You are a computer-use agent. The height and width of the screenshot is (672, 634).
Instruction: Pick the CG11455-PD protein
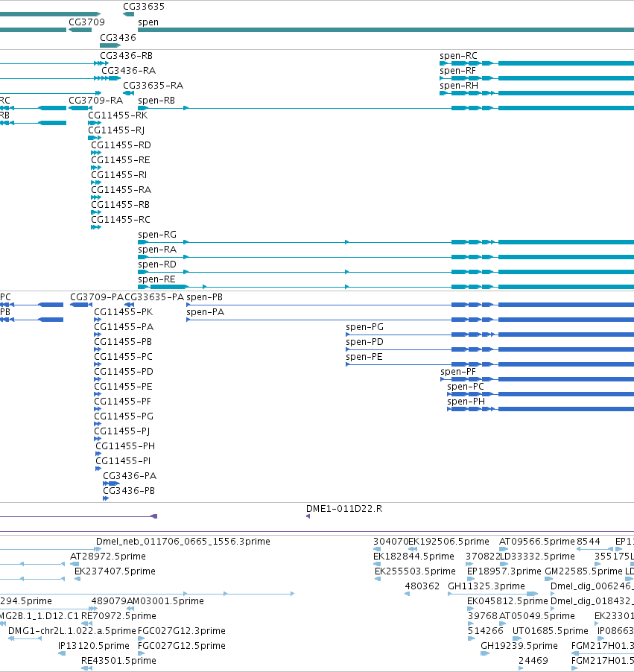pos(124,372)
